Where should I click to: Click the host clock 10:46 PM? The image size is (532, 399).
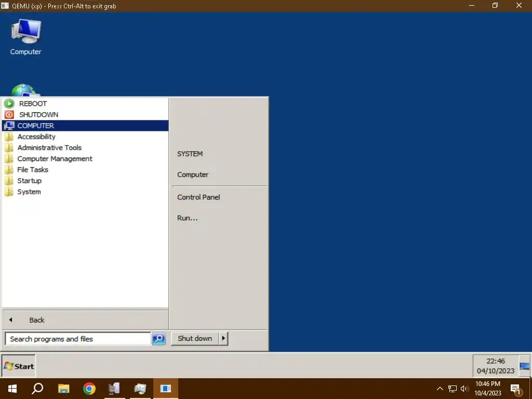pyautogui.click(x=487, y=389)
